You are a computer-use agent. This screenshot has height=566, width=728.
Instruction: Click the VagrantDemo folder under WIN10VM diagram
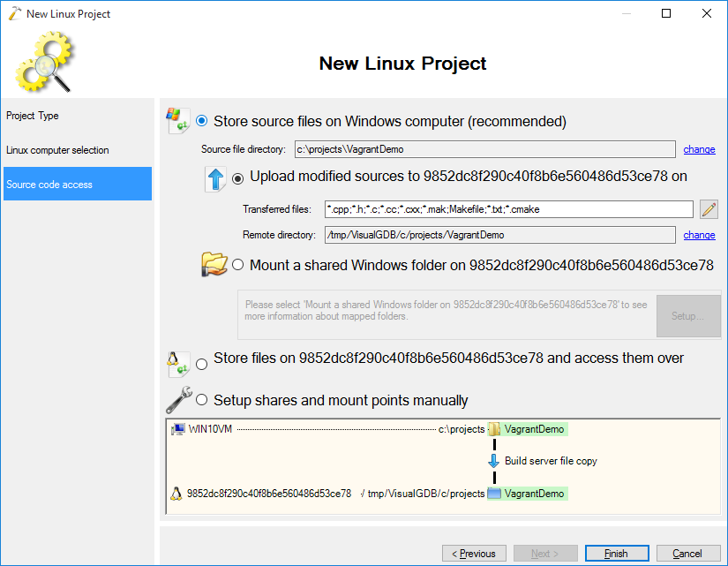pyautogui.click(x=528, y=429)
